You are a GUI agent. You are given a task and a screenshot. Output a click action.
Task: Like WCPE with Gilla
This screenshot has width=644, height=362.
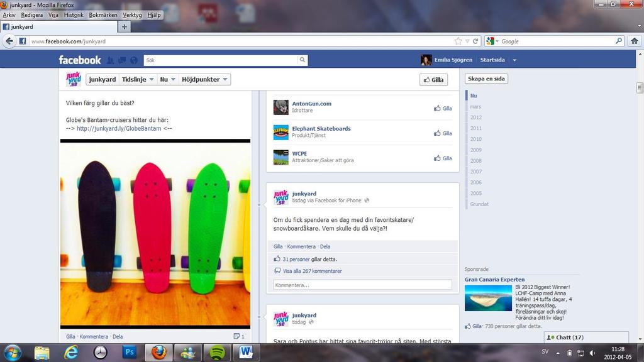(443, 158)
